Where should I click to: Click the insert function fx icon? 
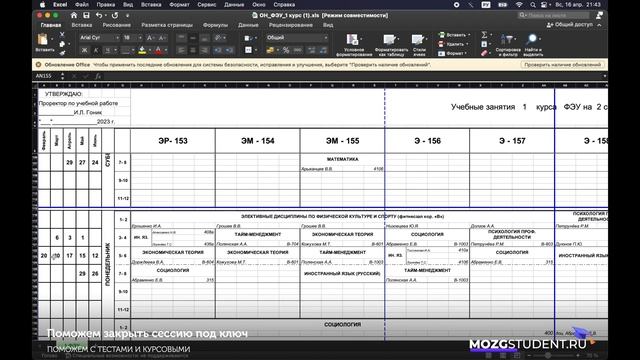pyautogui.click(x=98, y=76)
